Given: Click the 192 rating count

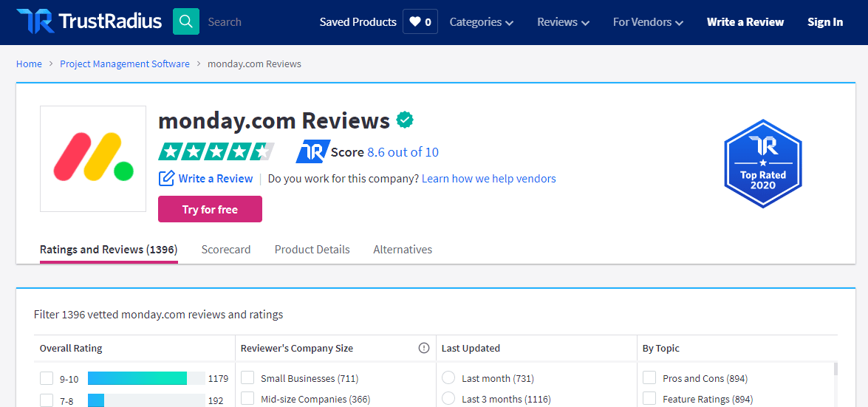Looking at the screenshot, I should pos(216,401).
